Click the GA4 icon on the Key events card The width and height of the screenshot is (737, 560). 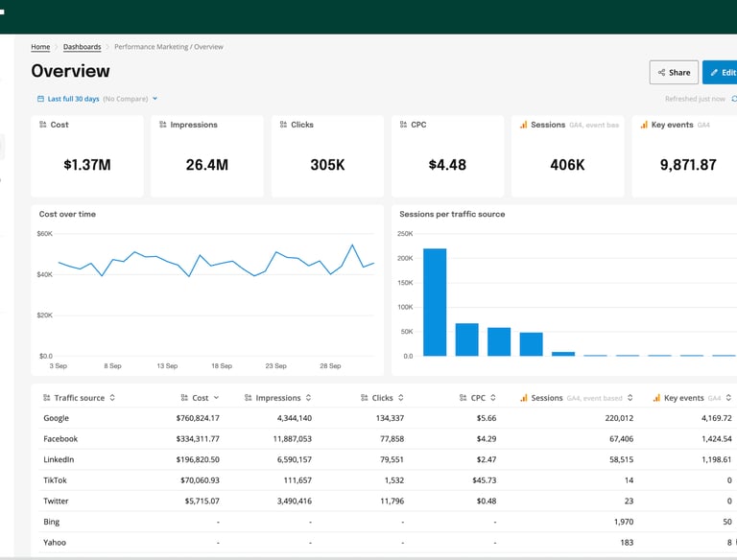[x=643, y=125]
